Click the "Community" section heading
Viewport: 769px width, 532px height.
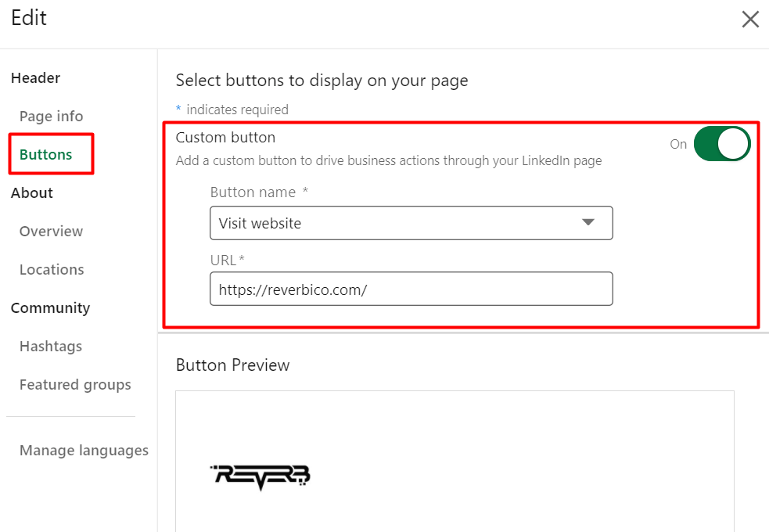(x=50, y=307)
